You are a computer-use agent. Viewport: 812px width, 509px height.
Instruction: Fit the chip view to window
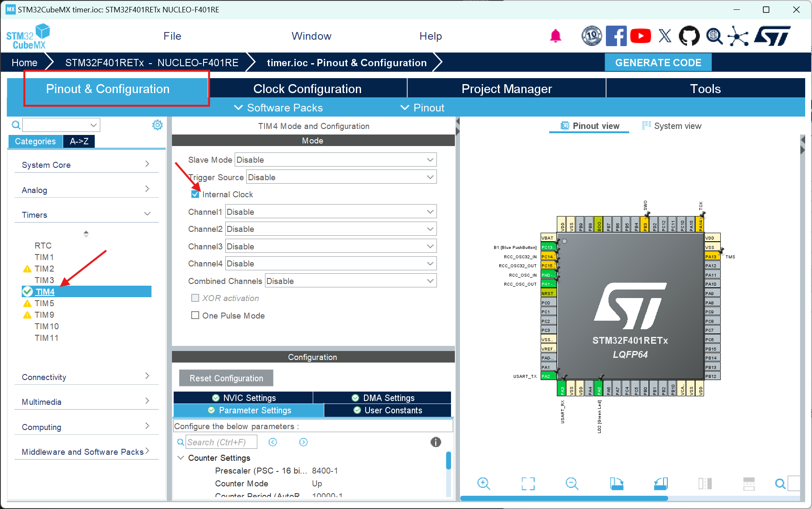click(528, 483)
